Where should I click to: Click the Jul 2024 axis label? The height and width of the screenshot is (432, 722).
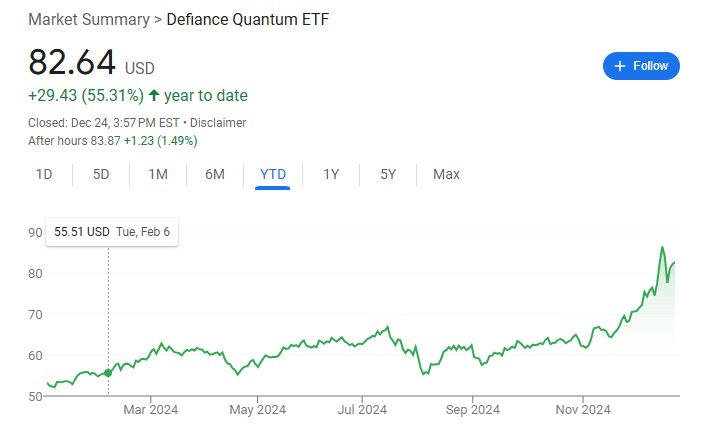[x=362, y=409]
